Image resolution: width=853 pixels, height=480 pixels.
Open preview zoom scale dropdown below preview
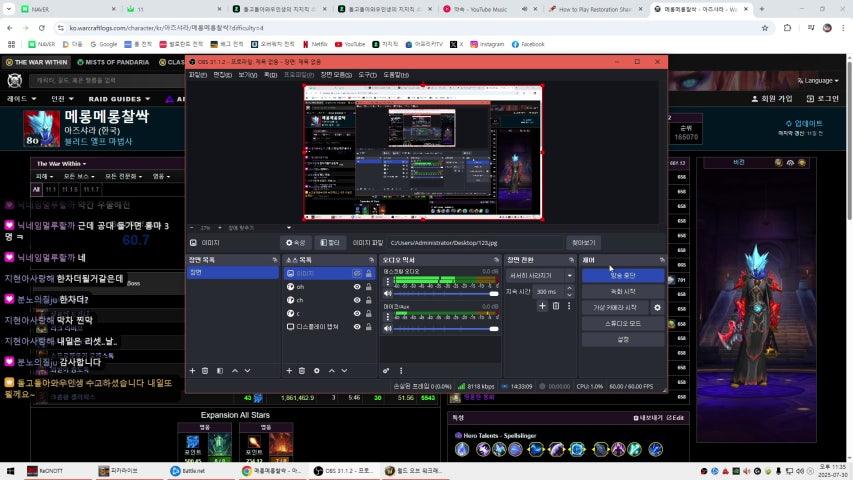click(289, 227)
